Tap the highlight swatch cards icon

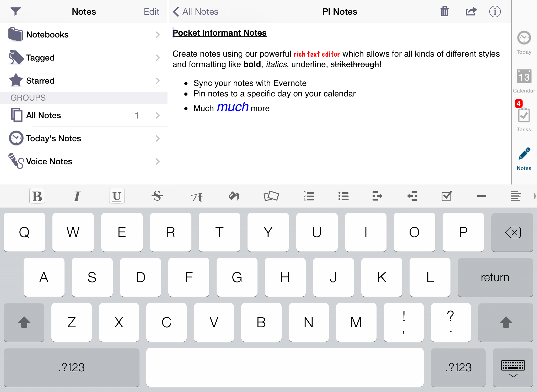click(271, 196)
